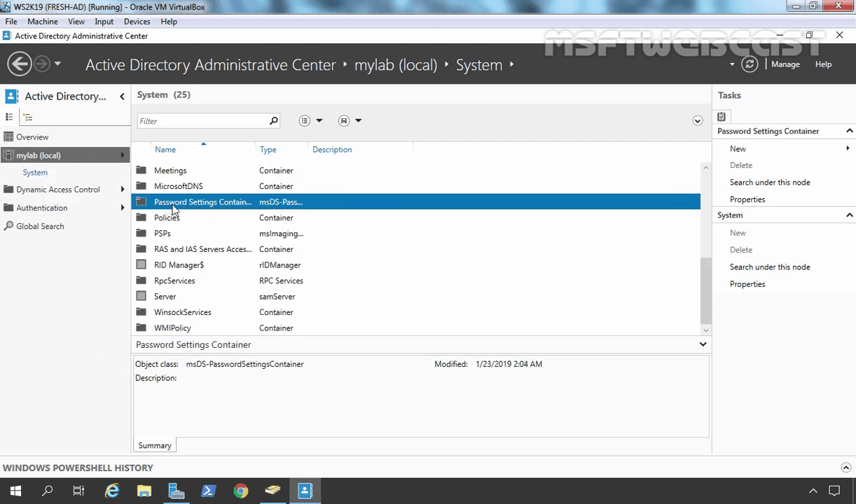The image size is (856, 504).
Task: Expand the filter criteria chevron
Action: coord(698,121)
